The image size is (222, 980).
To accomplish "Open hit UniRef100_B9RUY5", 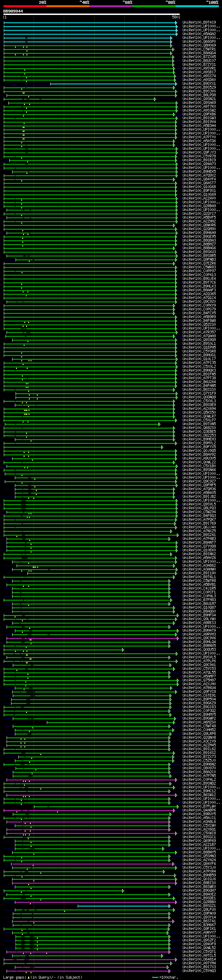I will click(199, 814).
